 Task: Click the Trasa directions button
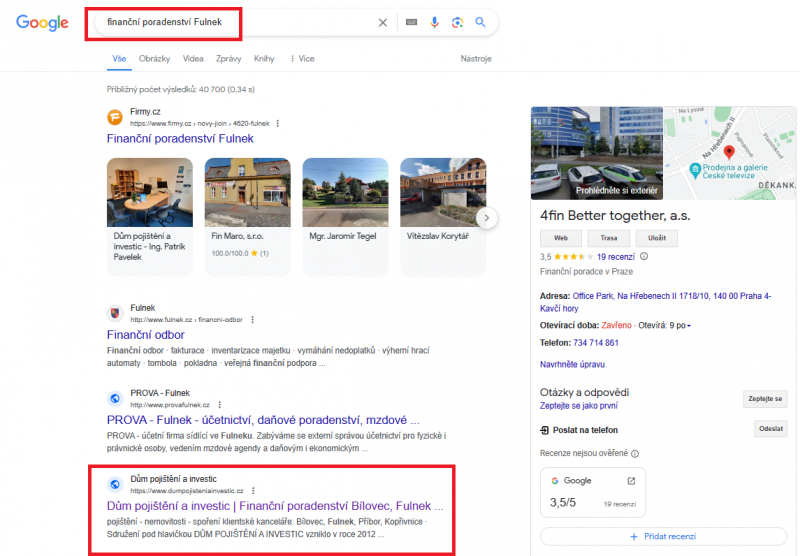[x=609, y=238]
